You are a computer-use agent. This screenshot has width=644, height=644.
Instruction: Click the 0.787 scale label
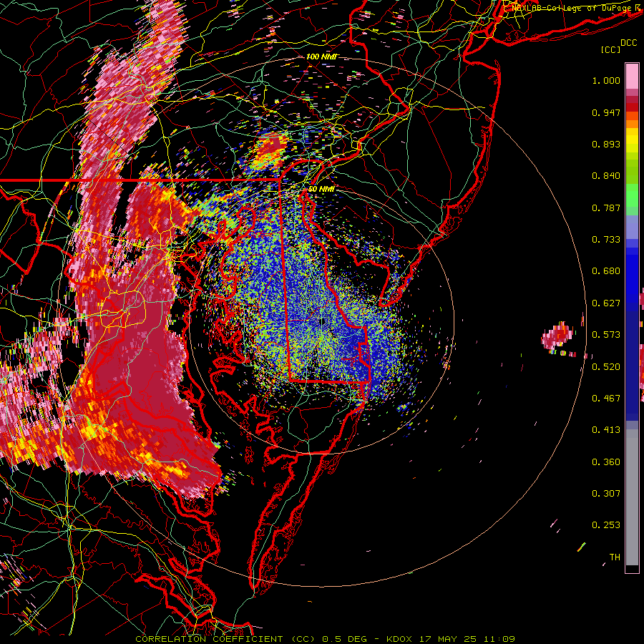[606, 208]
